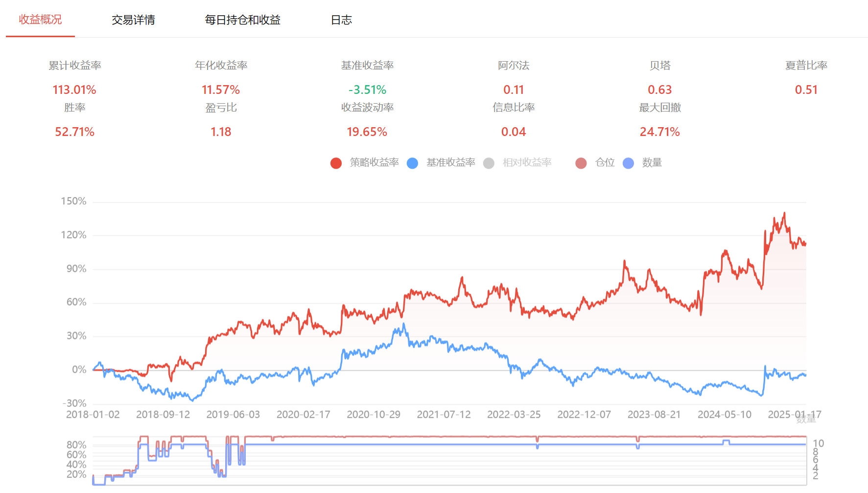Enable the 相对收益率 series label
The width and height of the screenshot is (868, 493).
coord(527,162)
